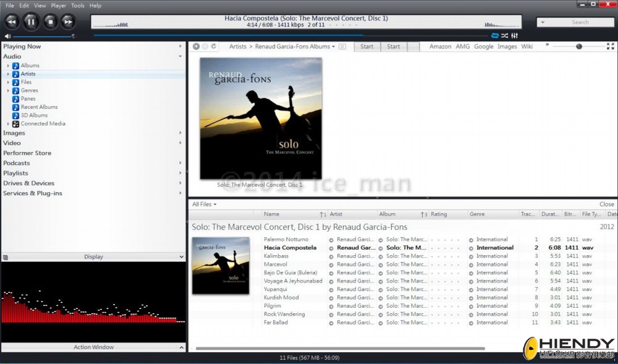Open the Player menu
This screenshot has width=618, height=364.
click(58, 6)
